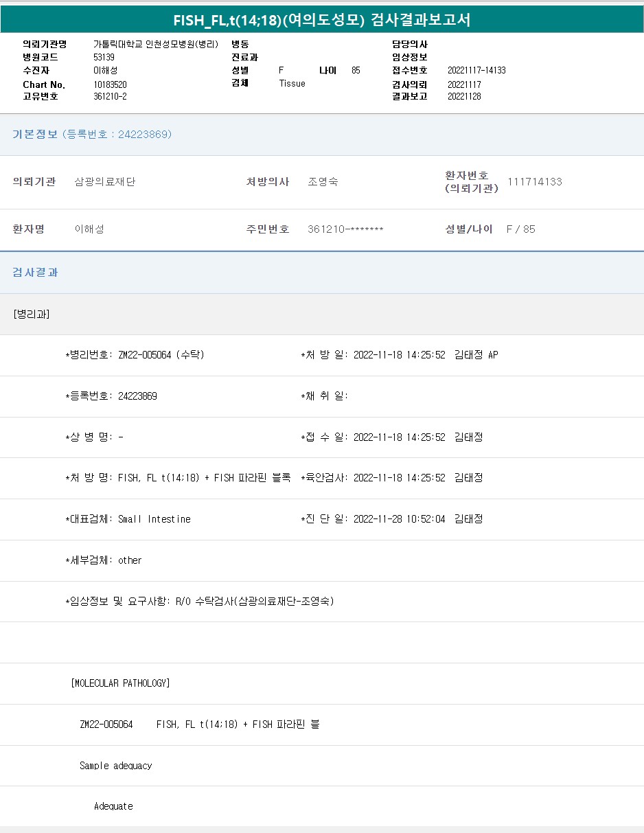
Task: Select the 대표검체 value Small Intestine
Action: pos(154,519)
